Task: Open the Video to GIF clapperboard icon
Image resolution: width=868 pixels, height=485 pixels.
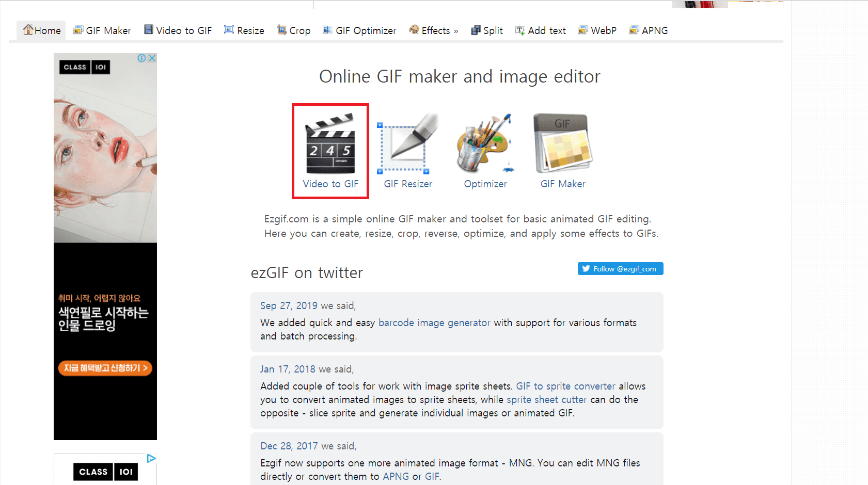Action: pos(330,143)
